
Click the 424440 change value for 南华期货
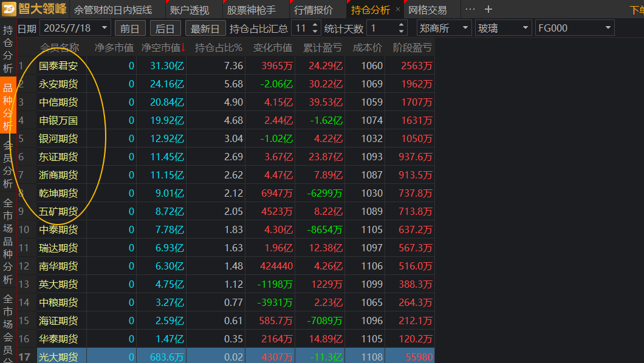tap(276, 266)
